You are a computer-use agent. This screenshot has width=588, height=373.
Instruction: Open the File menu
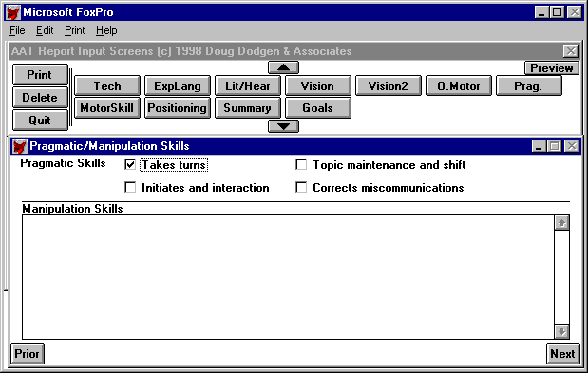pos(17,30)
